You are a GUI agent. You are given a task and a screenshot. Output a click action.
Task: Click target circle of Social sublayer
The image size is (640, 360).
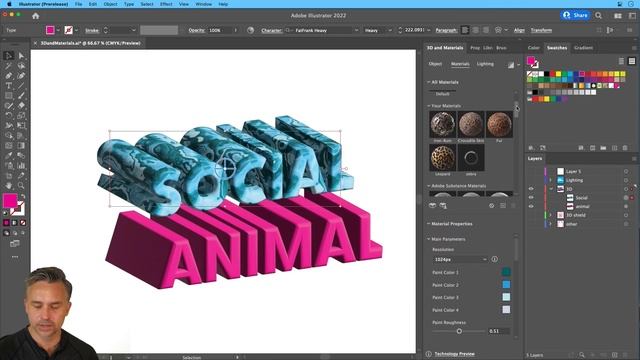pos(626,198)
